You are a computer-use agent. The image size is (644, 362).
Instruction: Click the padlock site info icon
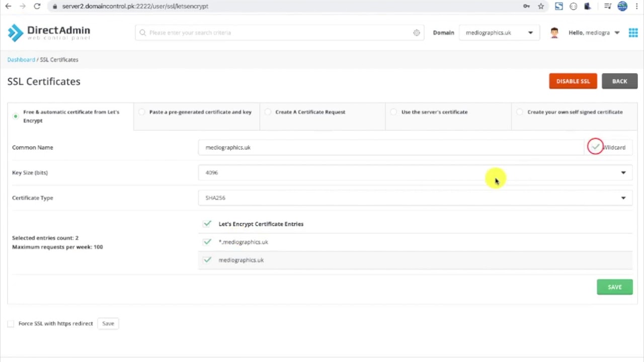[55, 6]
